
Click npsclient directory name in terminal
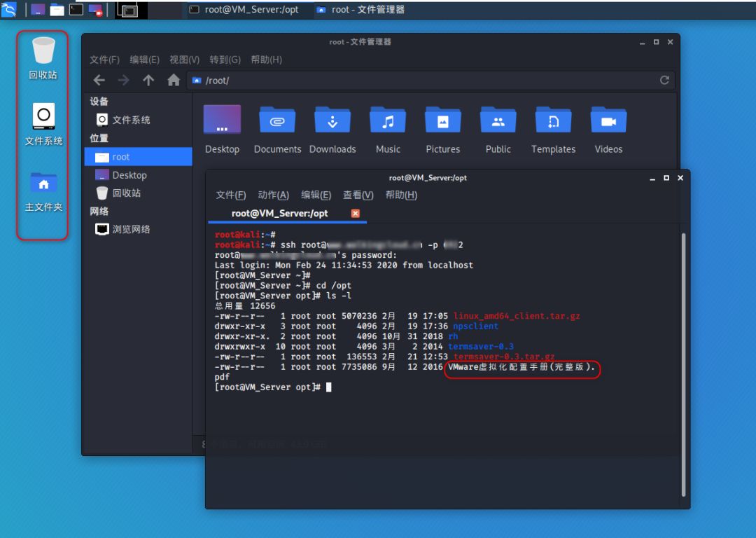tap(475, 326)
